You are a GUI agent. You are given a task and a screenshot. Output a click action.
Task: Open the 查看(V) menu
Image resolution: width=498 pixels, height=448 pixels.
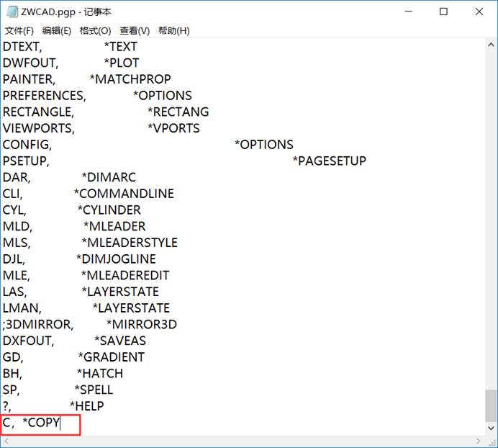[135, 31]
